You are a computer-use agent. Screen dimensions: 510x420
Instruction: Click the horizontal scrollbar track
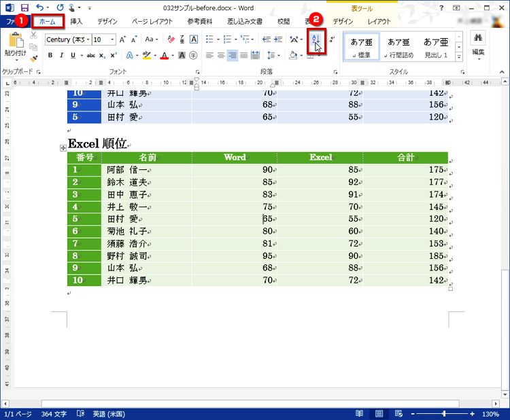[x=250, y=404]
